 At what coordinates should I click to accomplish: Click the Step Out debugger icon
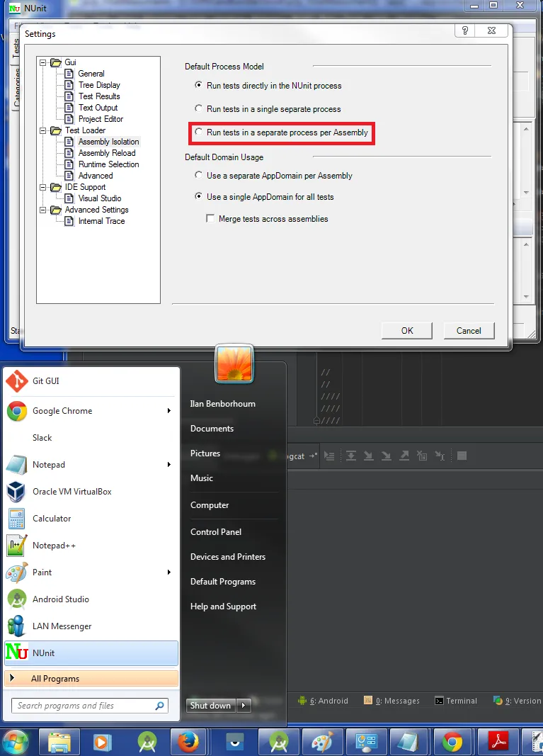coord(404,456)
